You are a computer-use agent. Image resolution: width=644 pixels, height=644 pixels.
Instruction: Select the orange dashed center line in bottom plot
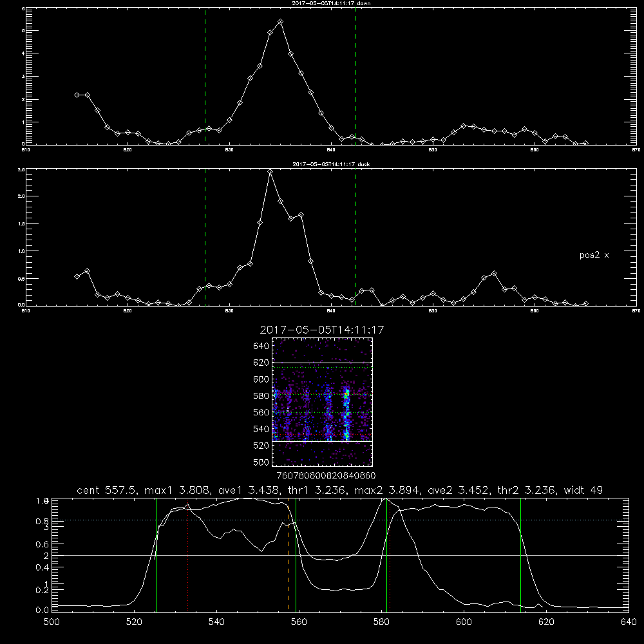pos(289,554)
